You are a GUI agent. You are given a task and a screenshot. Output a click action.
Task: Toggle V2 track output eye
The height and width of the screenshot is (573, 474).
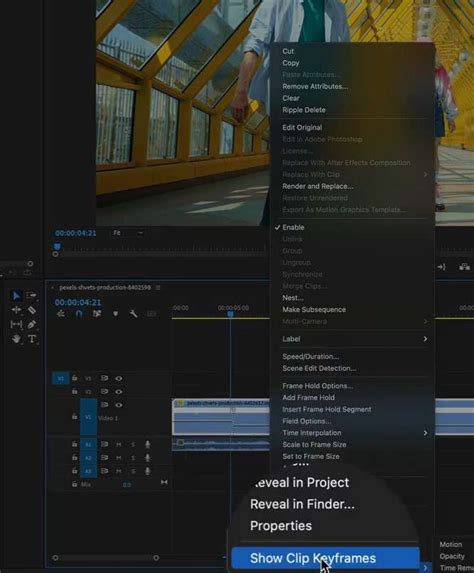[x=119, y=391]
